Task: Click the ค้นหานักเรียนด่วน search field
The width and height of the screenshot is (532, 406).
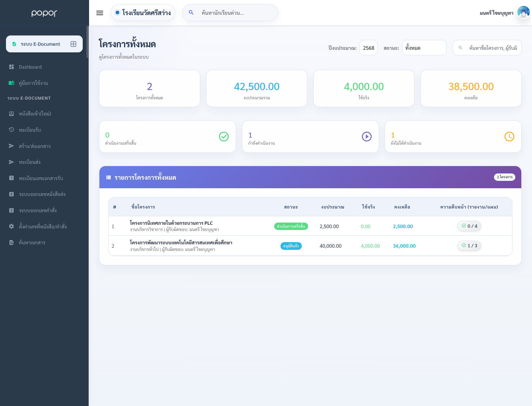Action: [x=230, y=13]
